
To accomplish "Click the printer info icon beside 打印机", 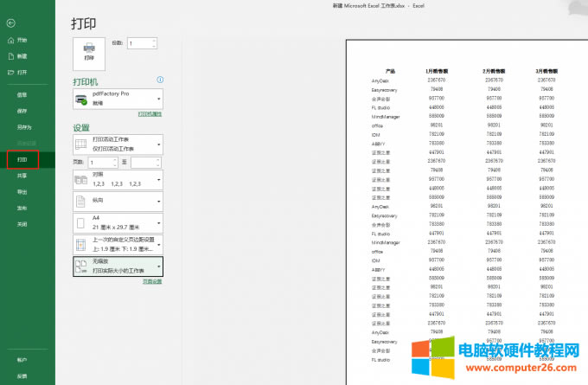I will pos(158,81).
